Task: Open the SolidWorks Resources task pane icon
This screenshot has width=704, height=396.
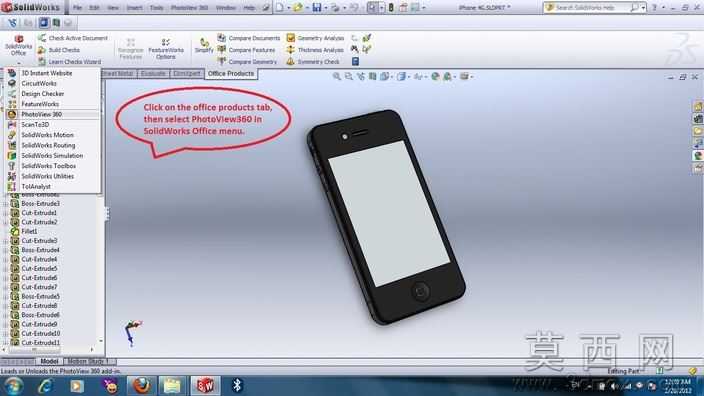Action: click(x=698, y=107)
